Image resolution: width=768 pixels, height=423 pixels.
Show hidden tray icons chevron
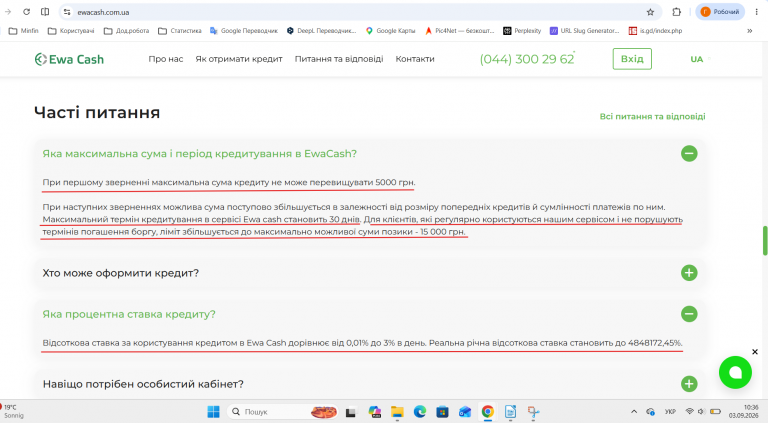coord(634,412)
